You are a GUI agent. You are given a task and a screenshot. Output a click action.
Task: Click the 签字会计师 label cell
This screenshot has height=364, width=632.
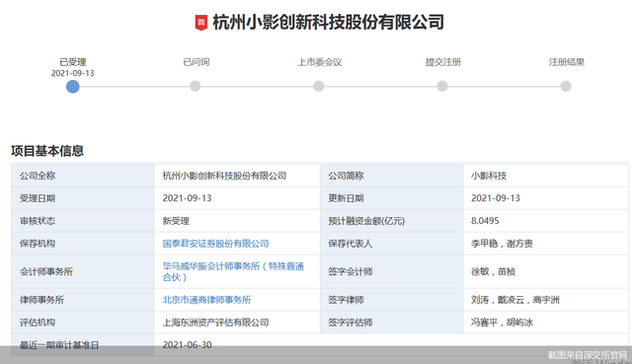pos(391,271)
